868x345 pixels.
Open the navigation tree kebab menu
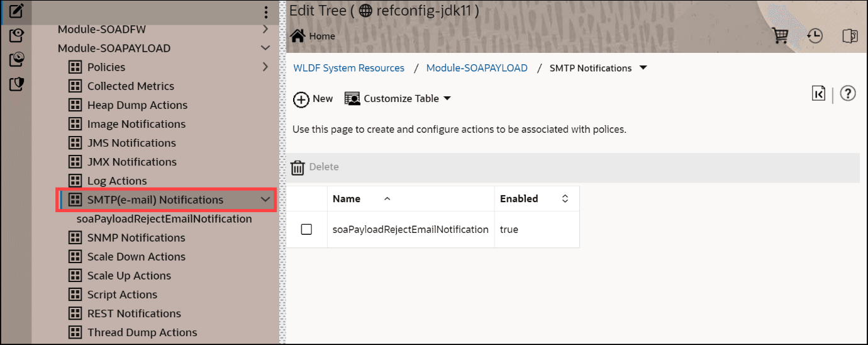(x=266, y=12)
